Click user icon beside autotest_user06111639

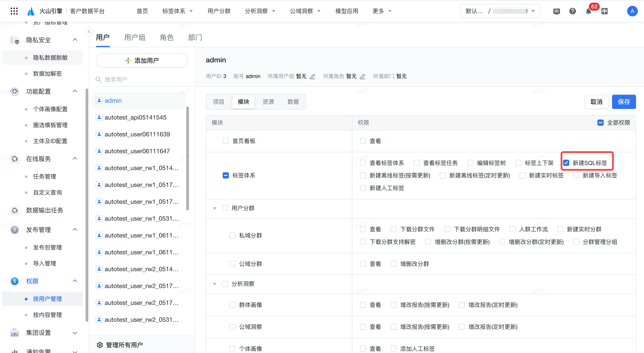tap(99, 134)
